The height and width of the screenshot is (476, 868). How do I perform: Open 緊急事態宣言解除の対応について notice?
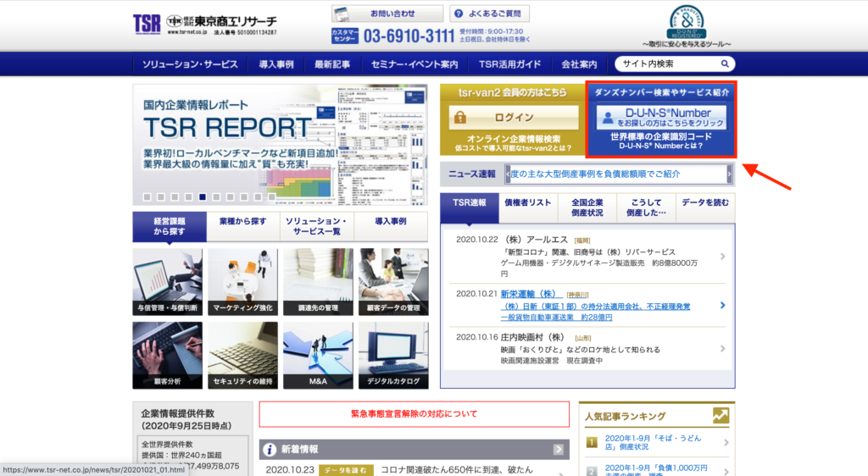(x=414, y=414)
